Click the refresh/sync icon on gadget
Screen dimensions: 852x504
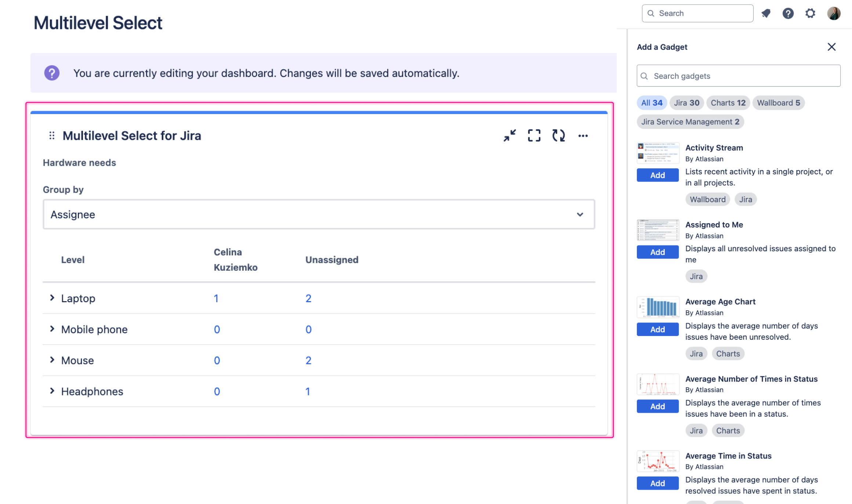558,135
